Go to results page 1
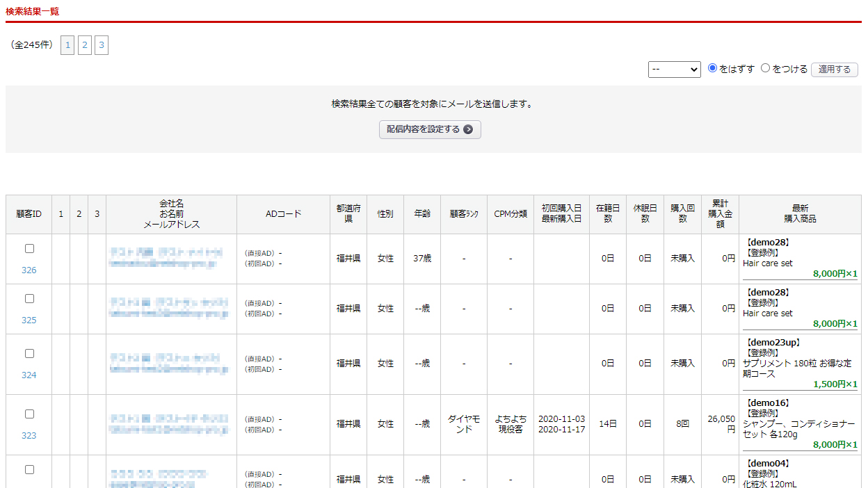Image resolution: width=868 pixels, height=488 pixels. point(67,46)
